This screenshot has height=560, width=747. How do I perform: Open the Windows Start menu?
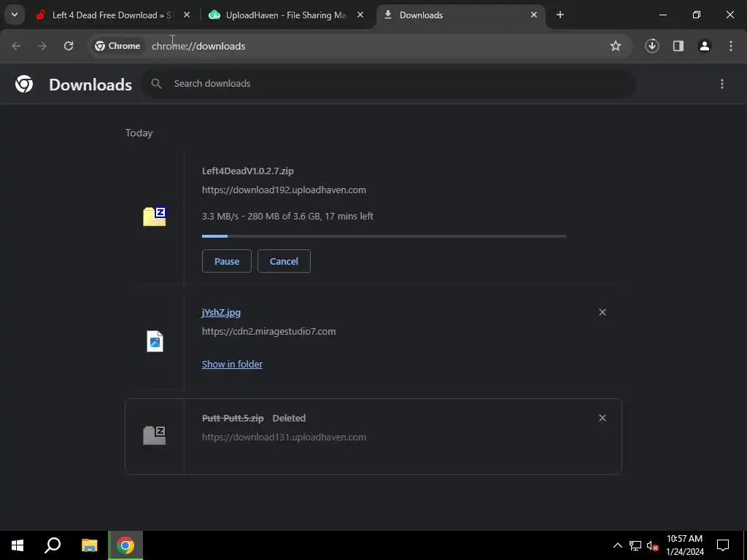18,545
